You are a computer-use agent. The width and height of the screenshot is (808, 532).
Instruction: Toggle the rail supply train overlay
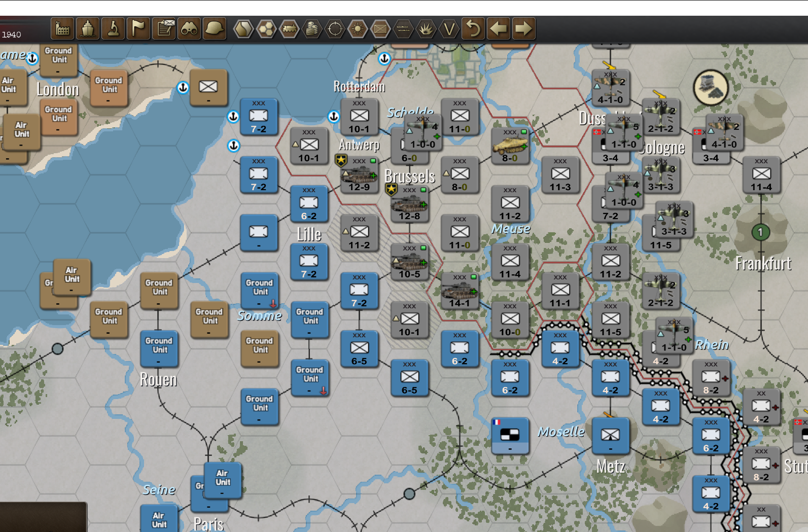(289, 29)
